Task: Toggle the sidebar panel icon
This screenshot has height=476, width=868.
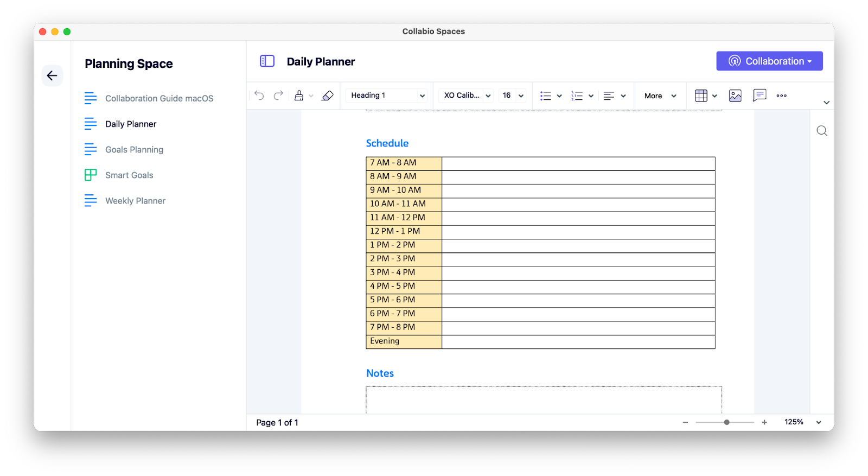Action: 267,61
